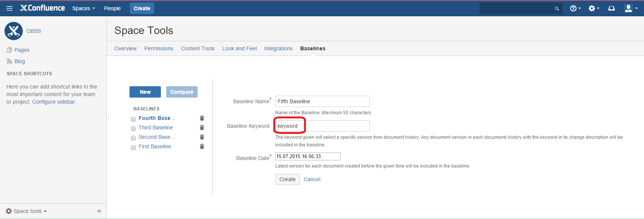The image size is (644, 219).
Task: Open the Space tools dropdown
Action: point(27,211)
